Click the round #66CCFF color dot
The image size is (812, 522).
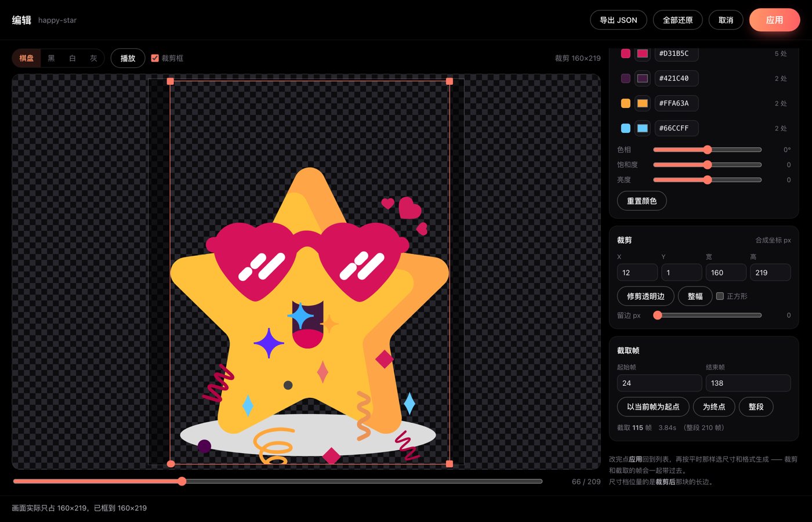[x=625, y=128]
